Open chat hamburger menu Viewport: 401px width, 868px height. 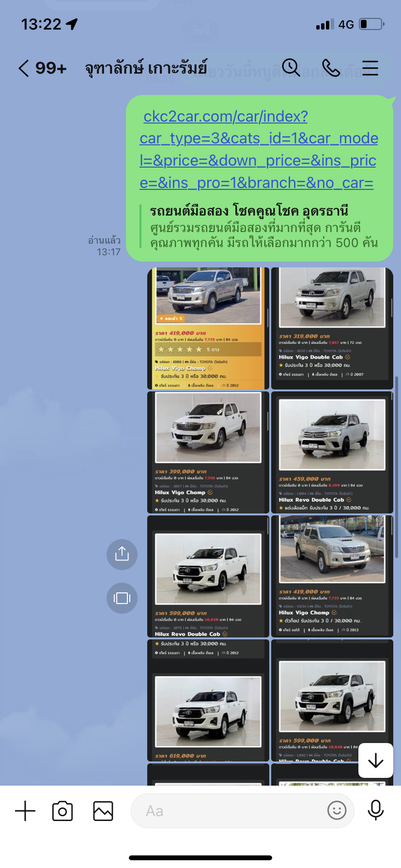pos(370,68)
